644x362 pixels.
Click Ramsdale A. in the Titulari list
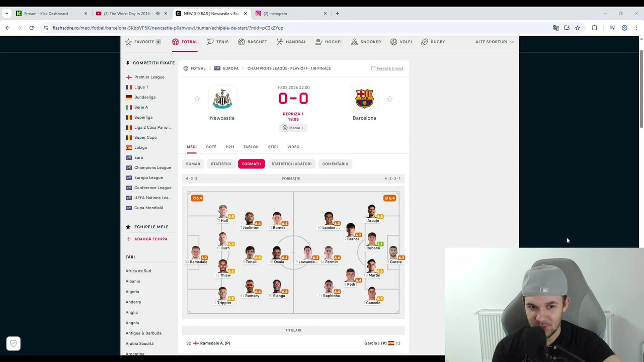pos(215,343)
